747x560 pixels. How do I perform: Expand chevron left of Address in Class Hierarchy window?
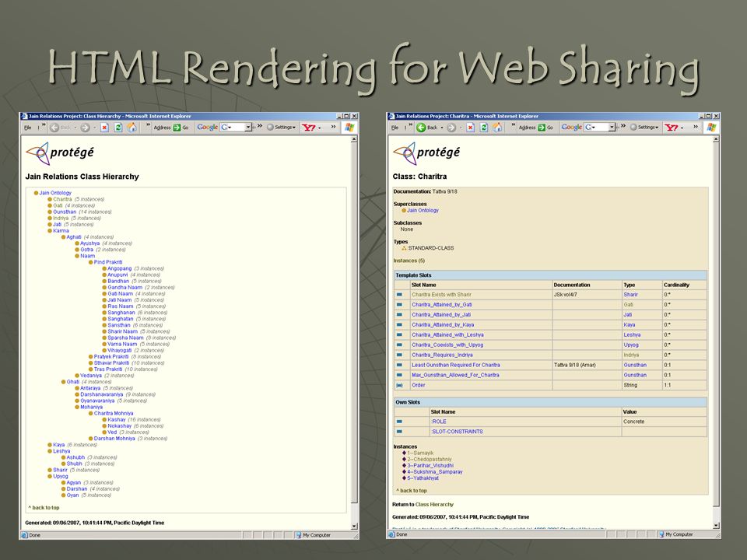click(148, 125)
